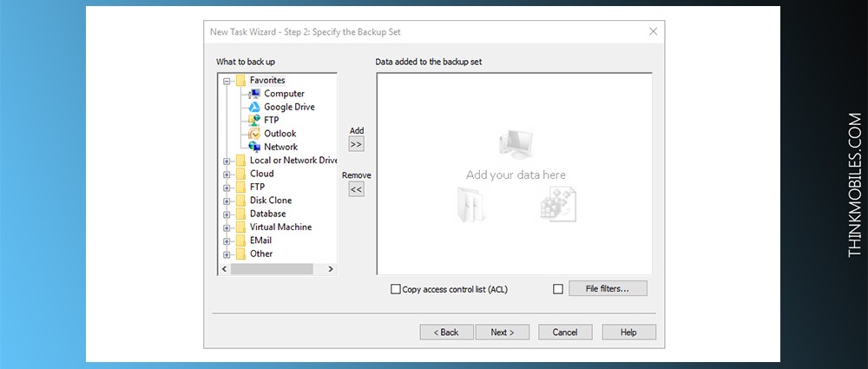Select the Network tree label
This screenshot has height=369, width=868.
(x=280, y=147)
